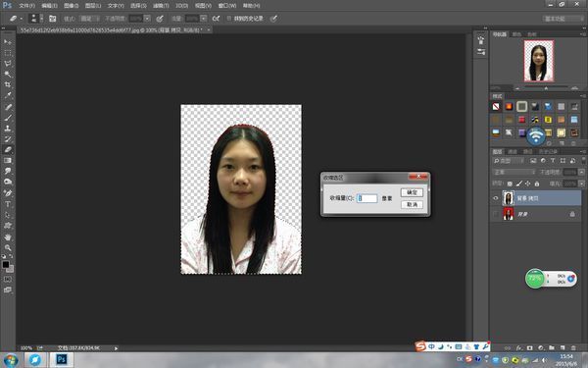Viewport: 588px width, 368px height.
Task: Open the brush panel toggle in options bar
Action: (x=53, y=19)
